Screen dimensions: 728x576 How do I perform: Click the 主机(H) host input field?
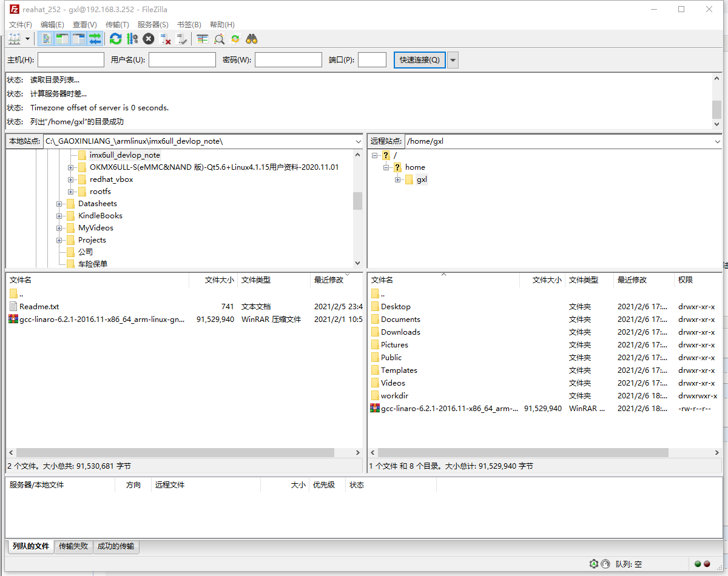click(71, 59)
